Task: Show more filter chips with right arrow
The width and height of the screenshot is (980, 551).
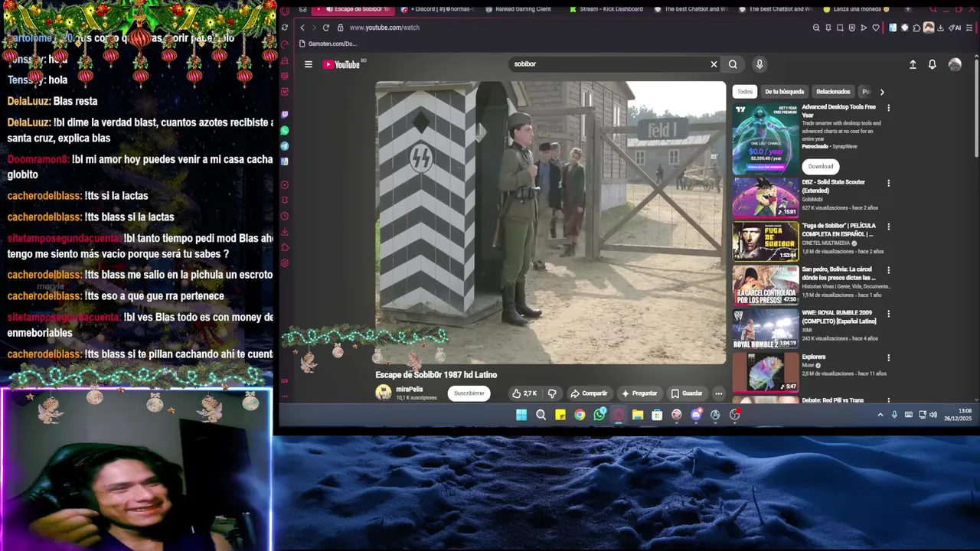Action: pyautogui.click(x=882, y=92)
